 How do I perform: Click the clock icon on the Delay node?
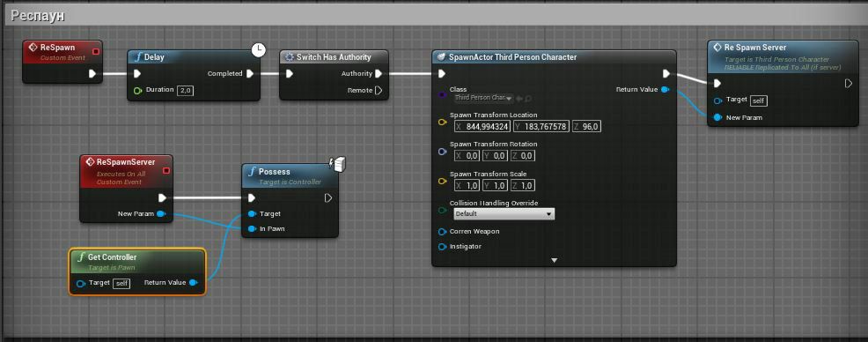[x=259, y=50]
